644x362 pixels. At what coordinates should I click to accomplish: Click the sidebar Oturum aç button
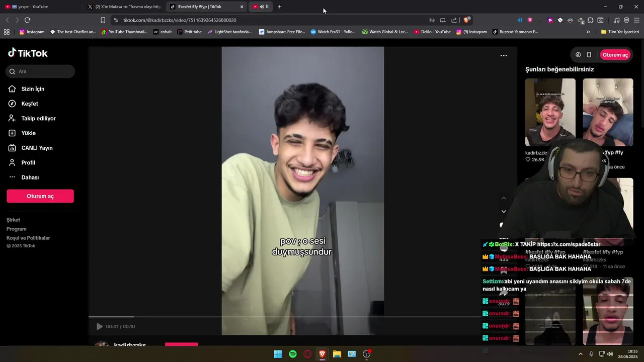point(40,196)
